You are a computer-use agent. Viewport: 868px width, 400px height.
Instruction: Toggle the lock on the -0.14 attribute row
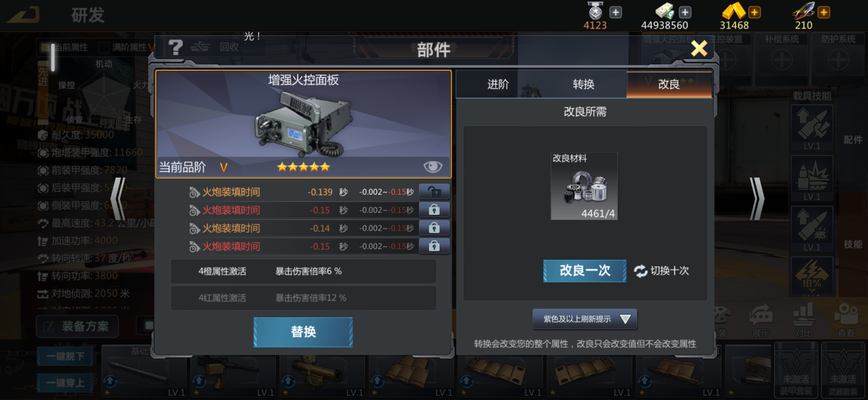click(434, 228)
